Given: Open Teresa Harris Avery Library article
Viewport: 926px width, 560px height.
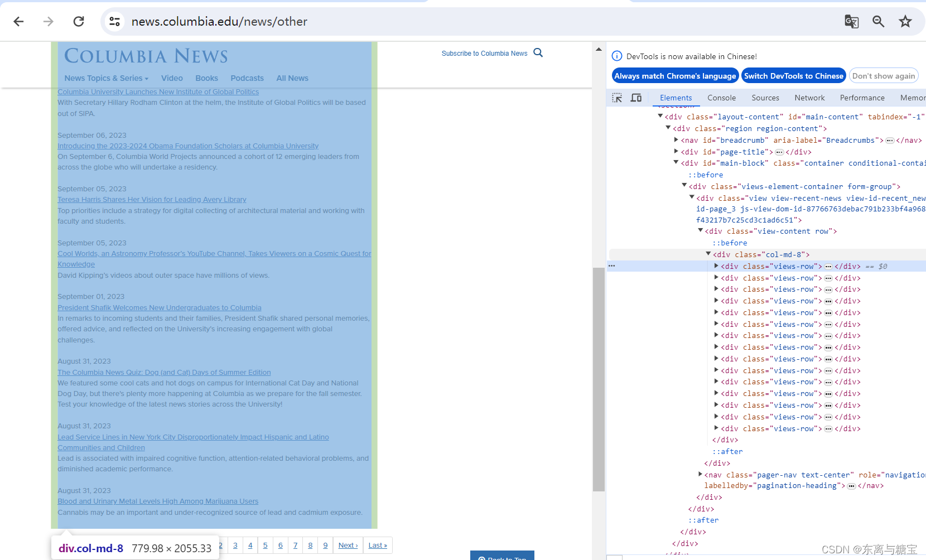Looking at the screenshot, I should [152, 200].
